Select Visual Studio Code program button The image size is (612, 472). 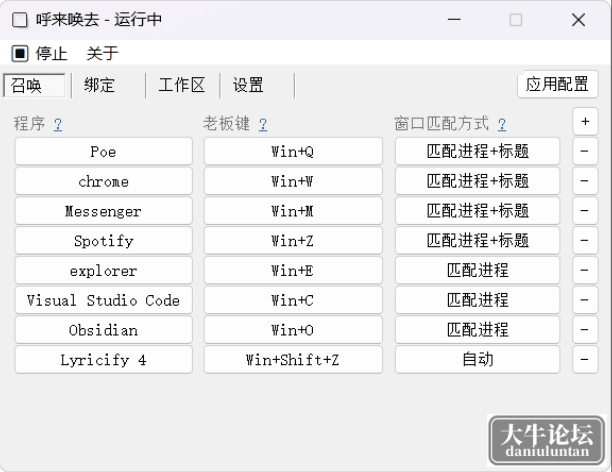[x=103, y=300]
